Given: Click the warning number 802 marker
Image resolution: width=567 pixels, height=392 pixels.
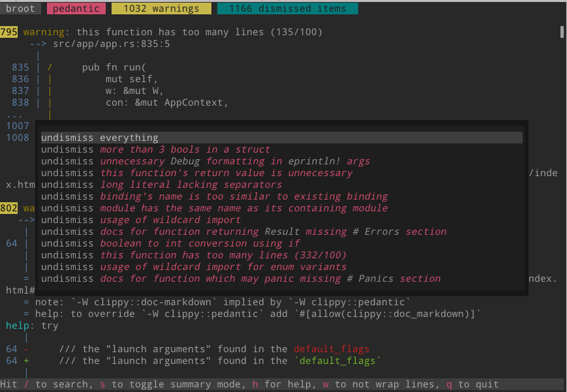Looking at the screenshot, I should pyautogui.click(x=8, y=208).
